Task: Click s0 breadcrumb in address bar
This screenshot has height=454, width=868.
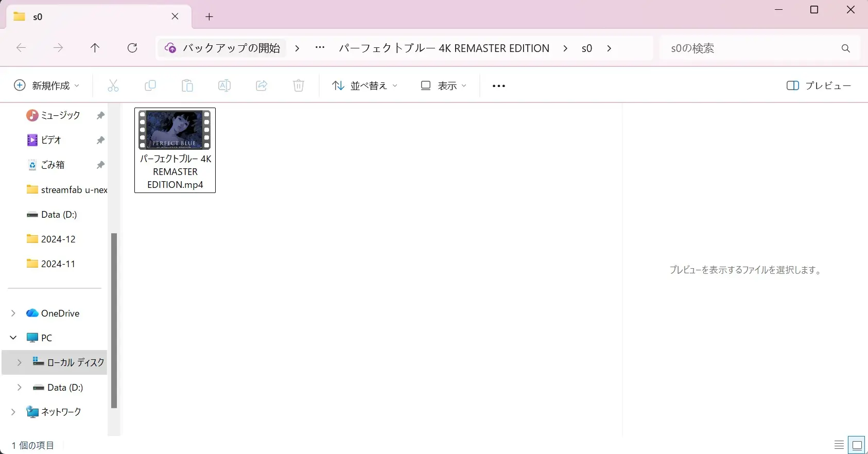Action: click(587, 48)
